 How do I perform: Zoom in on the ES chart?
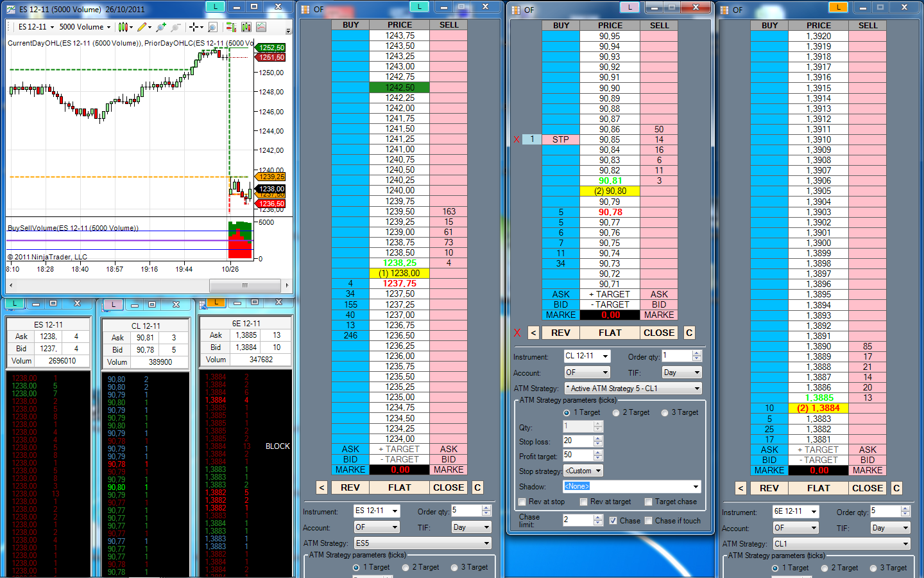pyautogui.click(x=160, y=27)
